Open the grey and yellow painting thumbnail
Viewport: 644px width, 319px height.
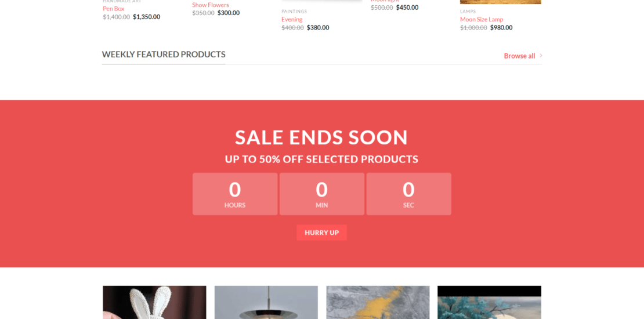click(378, 302)
